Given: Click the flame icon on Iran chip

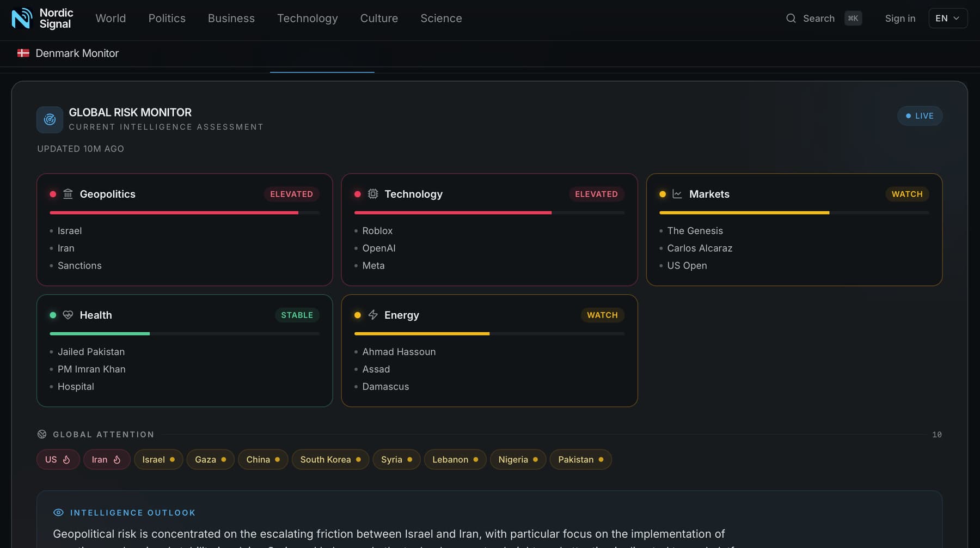Looking at the screenshot, I should point(117,460).
